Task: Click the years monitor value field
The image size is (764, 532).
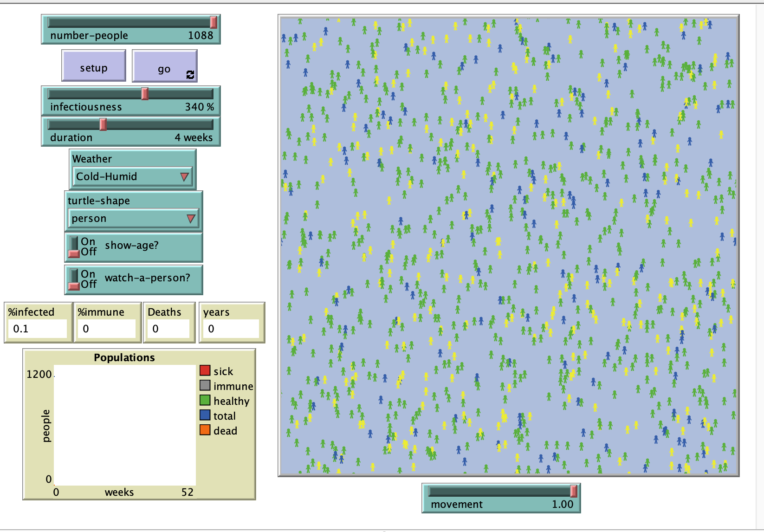Action: coord(231,329)
